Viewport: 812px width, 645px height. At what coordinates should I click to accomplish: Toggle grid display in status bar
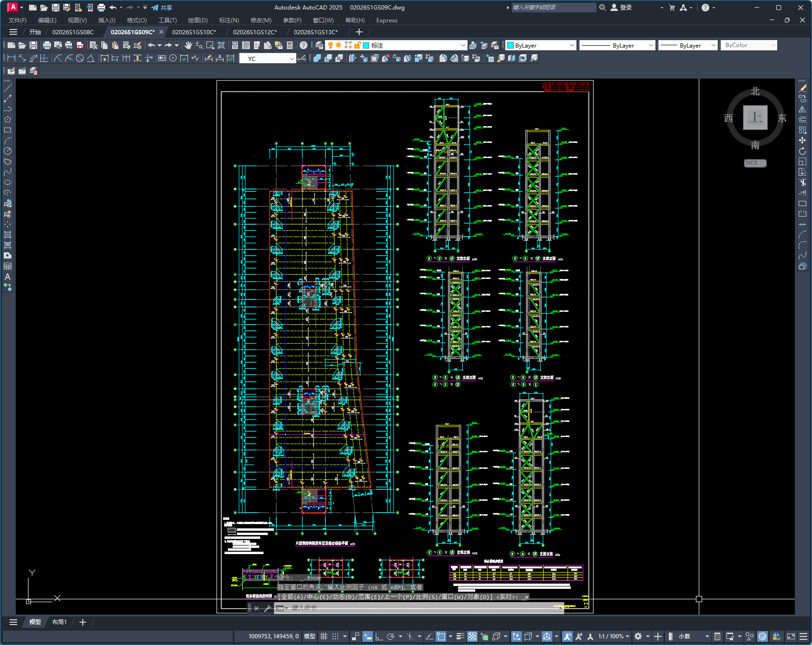324,636
